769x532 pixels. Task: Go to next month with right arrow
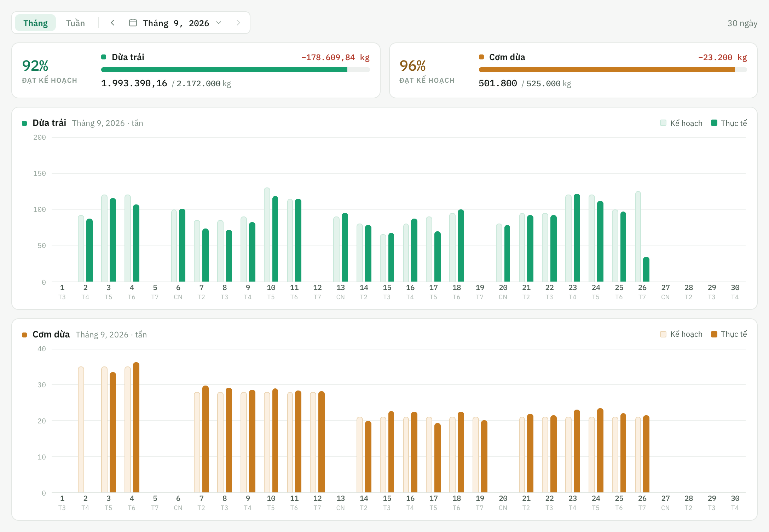(x=238, y=23)
